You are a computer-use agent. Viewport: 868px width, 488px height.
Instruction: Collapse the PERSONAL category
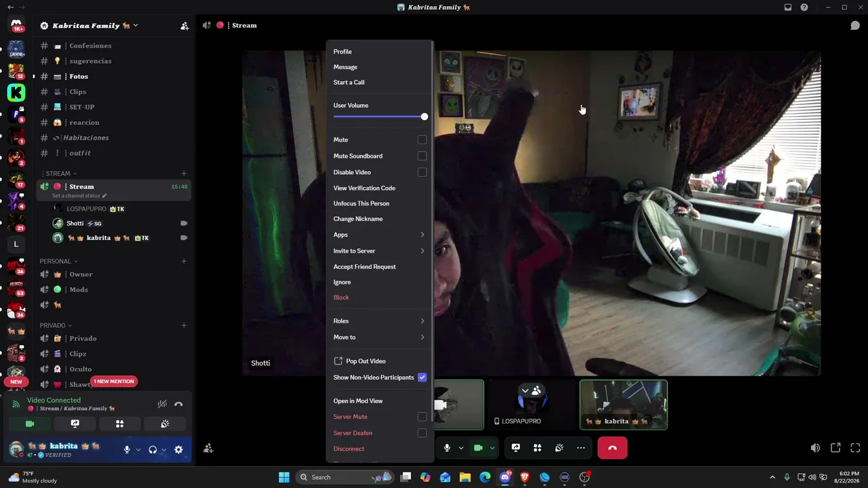pos(58,261)
